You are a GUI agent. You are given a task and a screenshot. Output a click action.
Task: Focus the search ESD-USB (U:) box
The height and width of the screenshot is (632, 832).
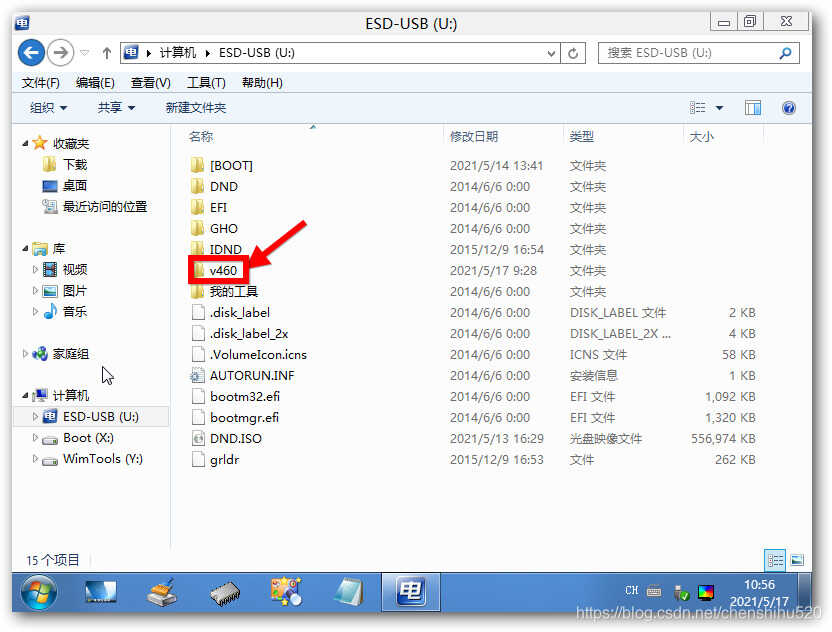point(698,53)
